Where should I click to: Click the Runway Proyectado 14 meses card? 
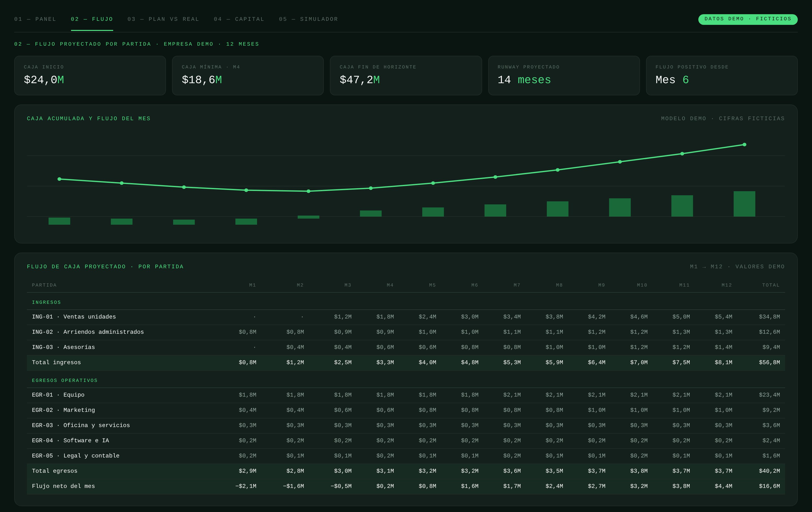[564, 76]
